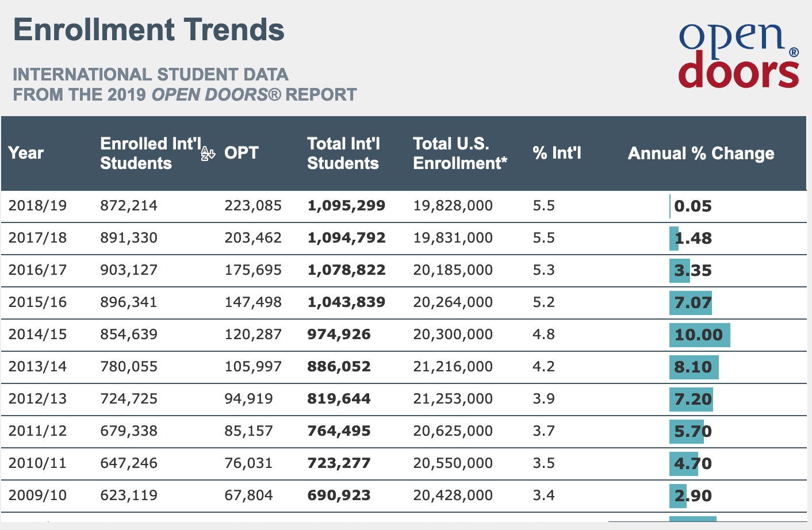The height and width of the screenshot is (530, 812).
Task: Sort by the % Int'l column header
Action: point(557,153)
